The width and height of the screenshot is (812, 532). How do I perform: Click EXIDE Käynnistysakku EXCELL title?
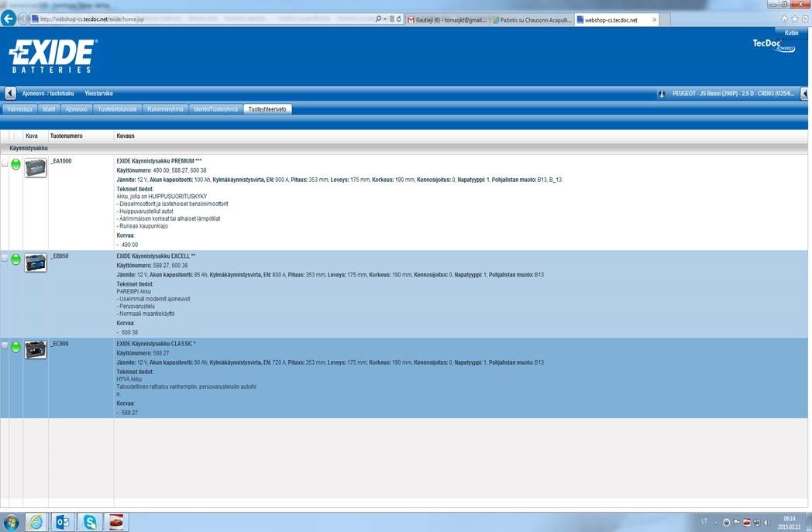click(x=156, y=256)
